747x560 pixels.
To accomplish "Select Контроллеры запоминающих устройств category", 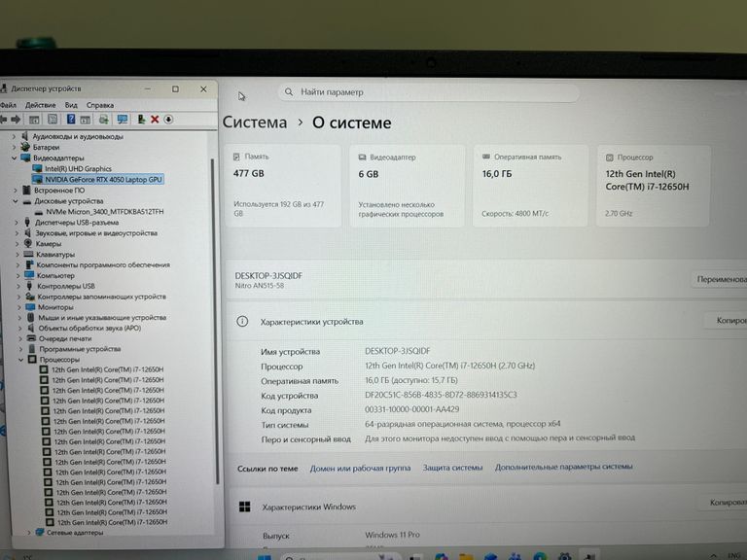I will [x=101, y=297].
